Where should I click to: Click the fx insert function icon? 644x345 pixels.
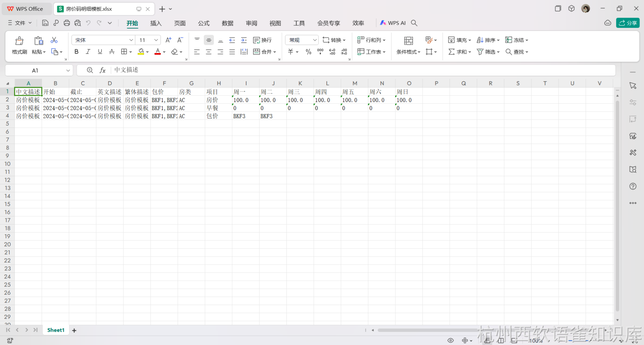pos(102,70)
